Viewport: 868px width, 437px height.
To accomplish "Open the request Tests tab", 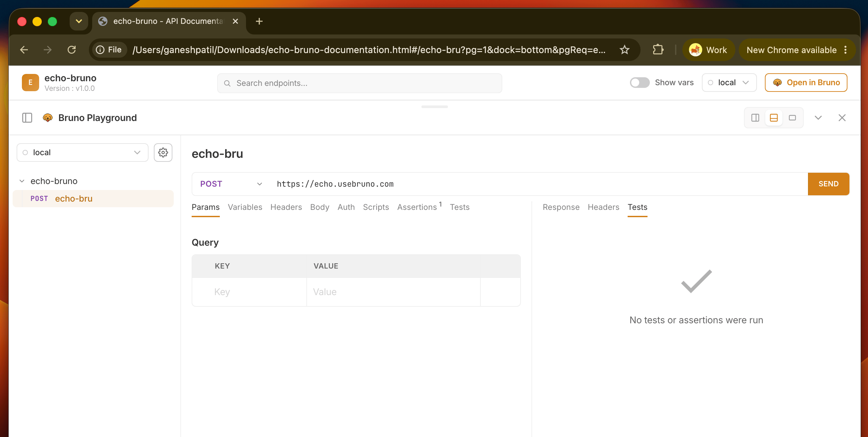I will point(460,207).
